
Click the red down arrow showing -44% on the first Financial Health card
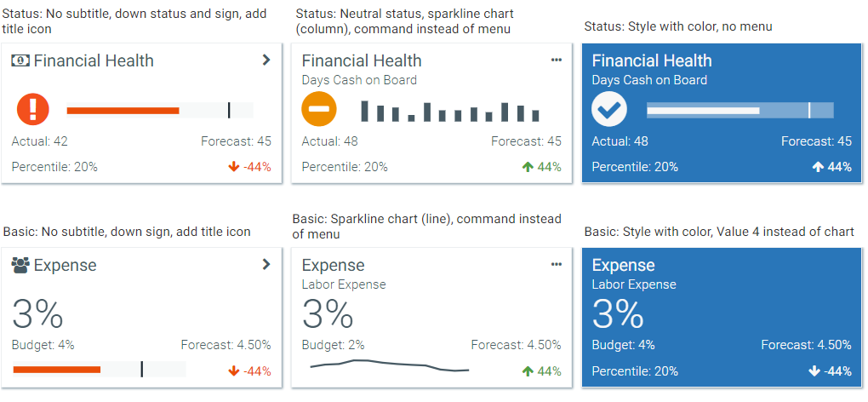tap(234, 167)
